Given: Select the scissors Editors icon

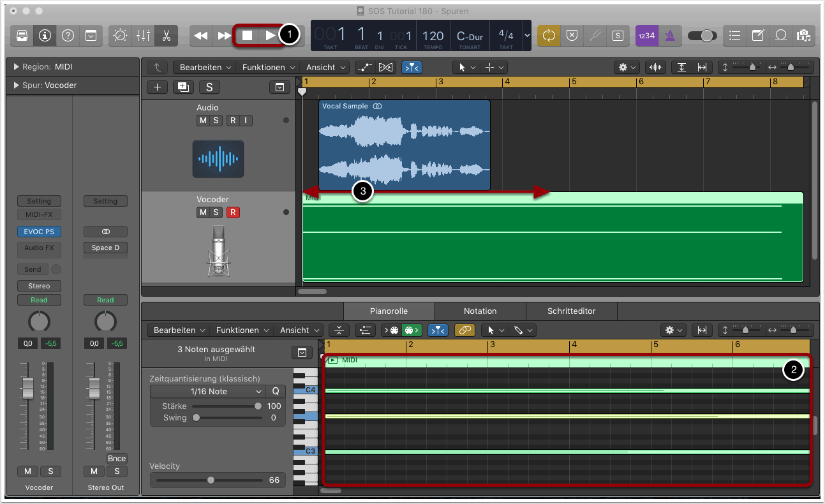Looking at the screenshot, I should click(x=166, y=36).
